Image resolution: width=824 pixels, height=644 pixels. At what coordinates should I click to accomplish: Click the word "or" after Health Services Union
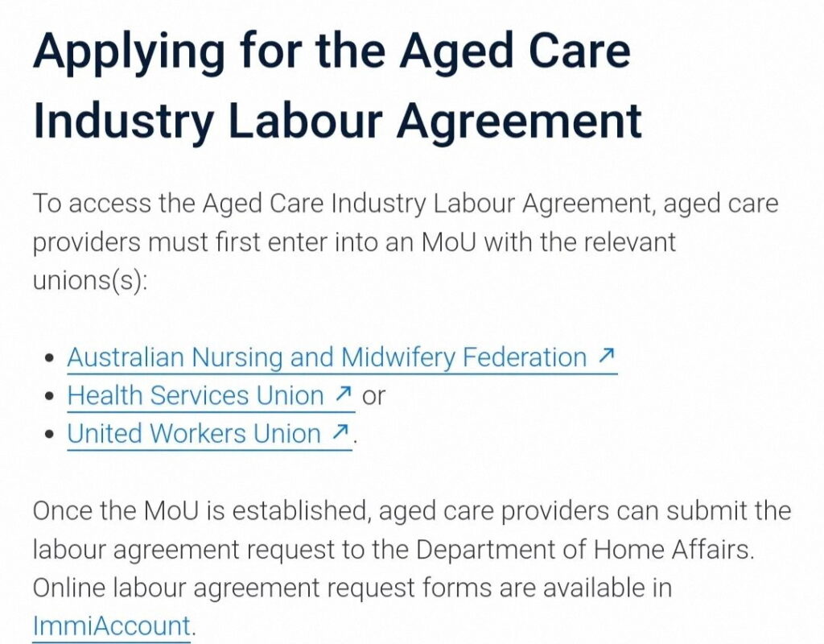374,395
